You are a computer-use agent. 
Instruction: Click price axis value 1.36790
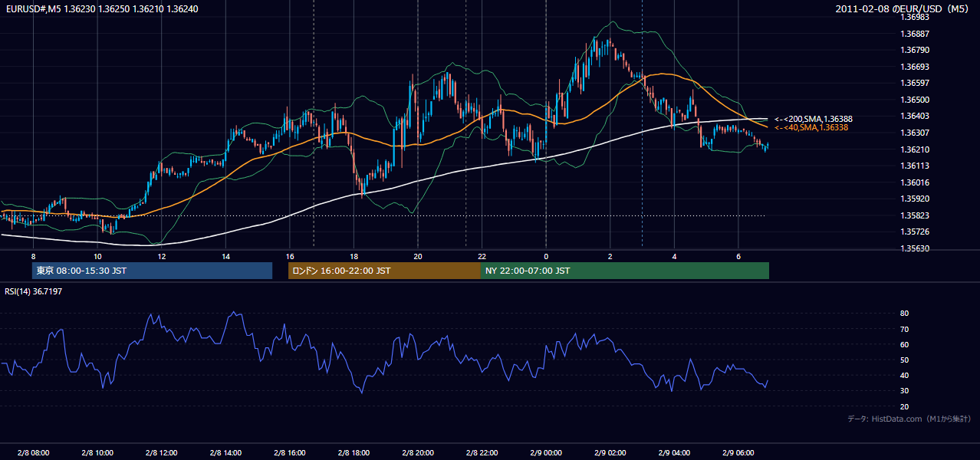914,50
